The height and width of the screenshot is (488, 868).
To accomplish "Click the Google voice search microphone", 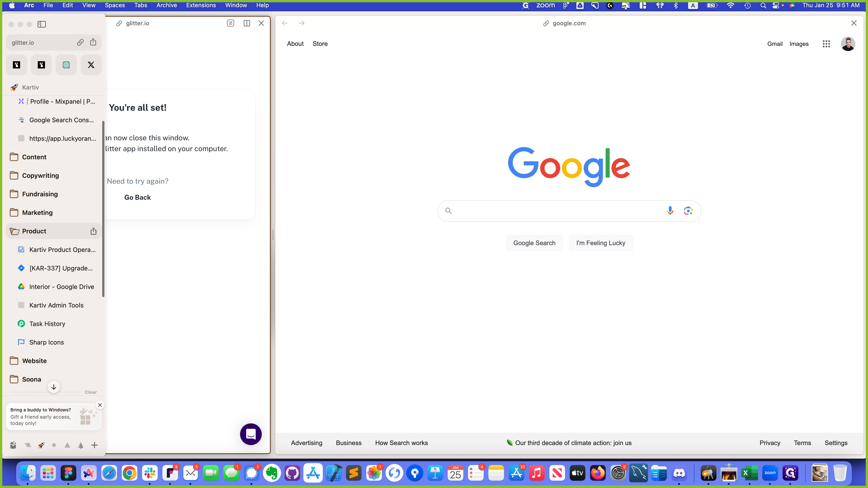I will coord(670,211).
